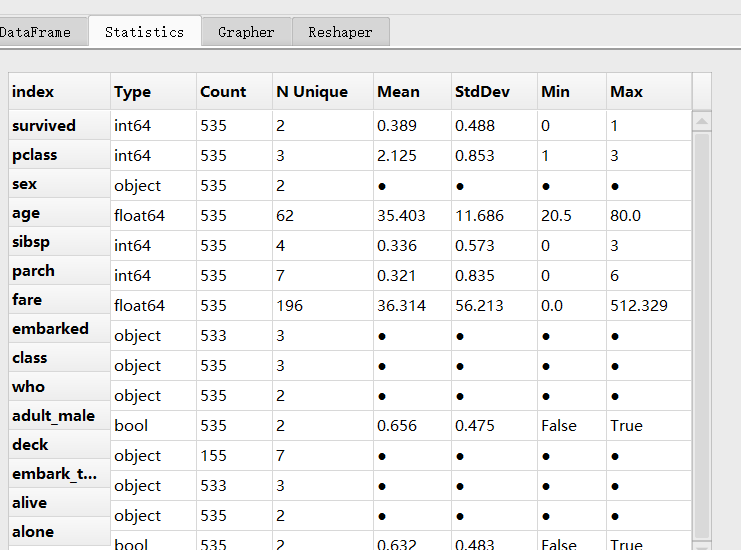Select the alive row header
This screenshot has height=550, width=741.
click(60, 503)
